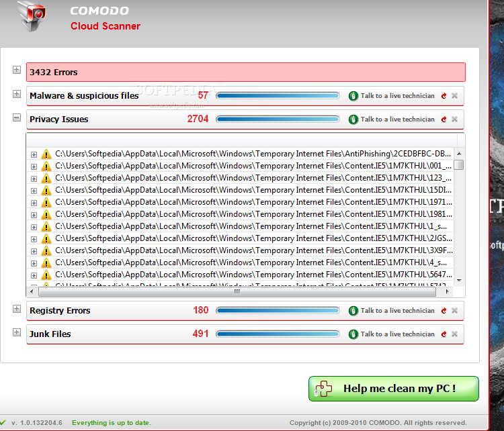
Task: Click right arrow of horizontal scrollbar
Action: 447,291
